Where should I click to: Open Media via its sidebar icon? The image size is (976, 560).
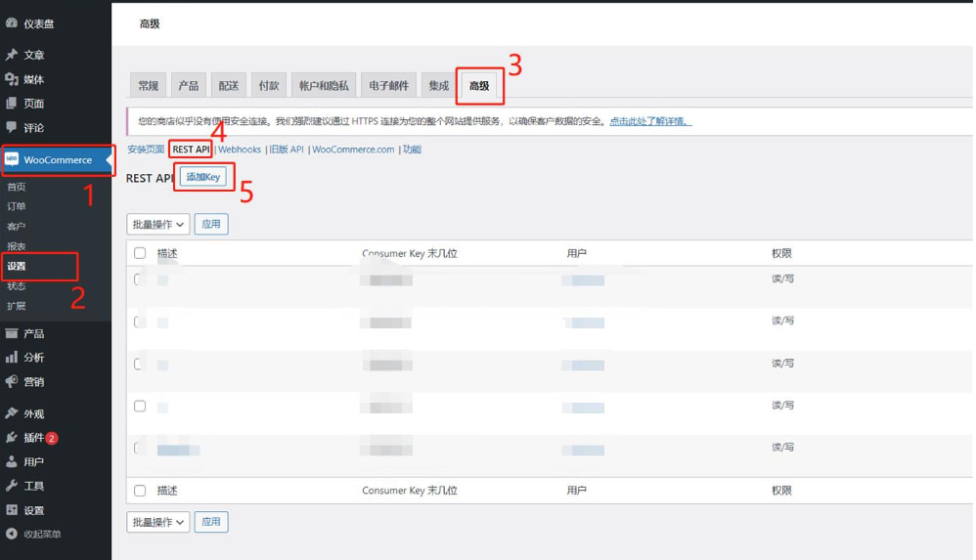(12, 79)
